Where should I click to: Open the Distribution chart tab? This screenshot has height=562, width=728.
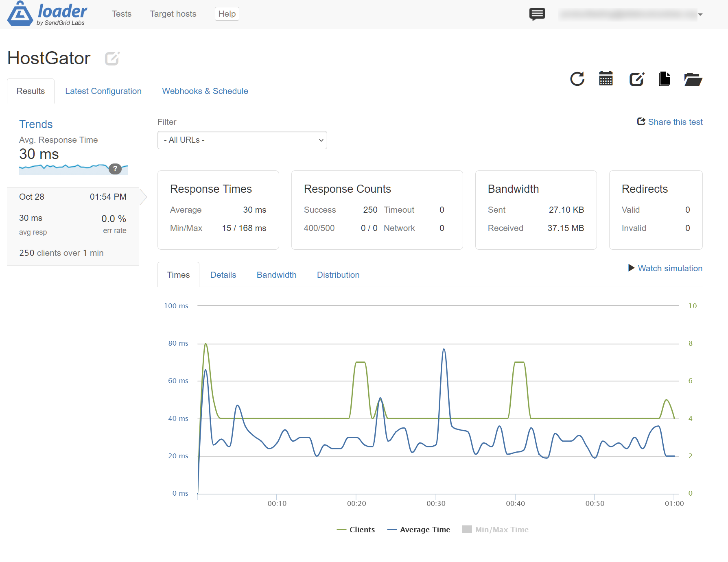pos(338,275)
